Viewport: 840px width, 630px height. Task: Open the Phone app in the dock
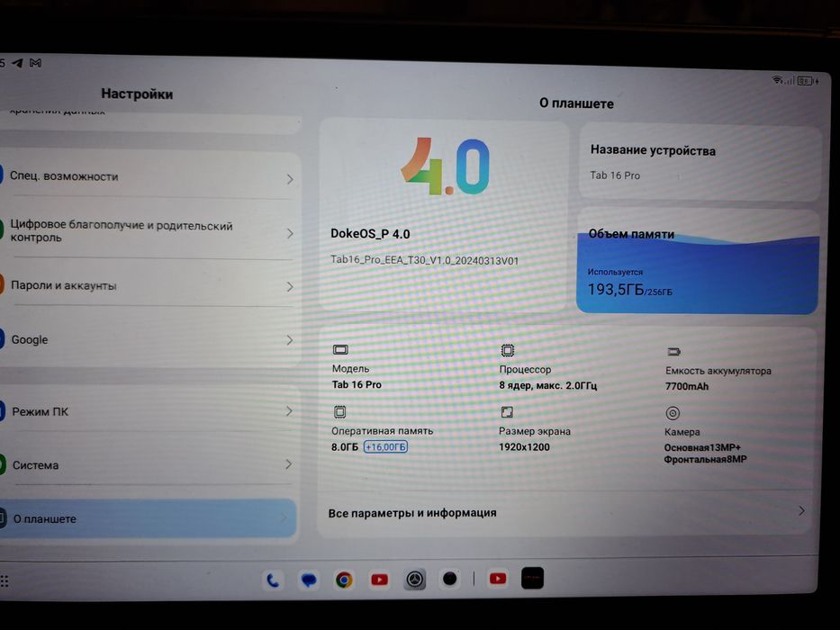(x=273, y=580)
